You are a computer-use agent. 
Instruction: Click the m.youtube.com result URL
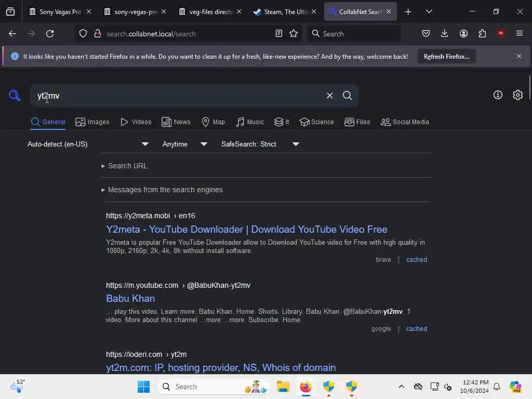pos(178,285)
